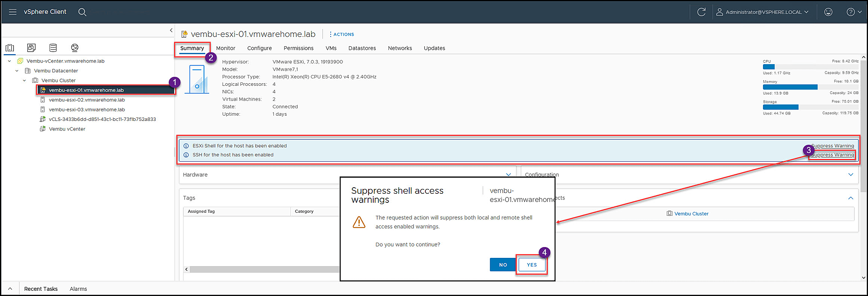Screen dimensions: 868x296
Task: Open the help question mark menu
Action: (854, 12)
